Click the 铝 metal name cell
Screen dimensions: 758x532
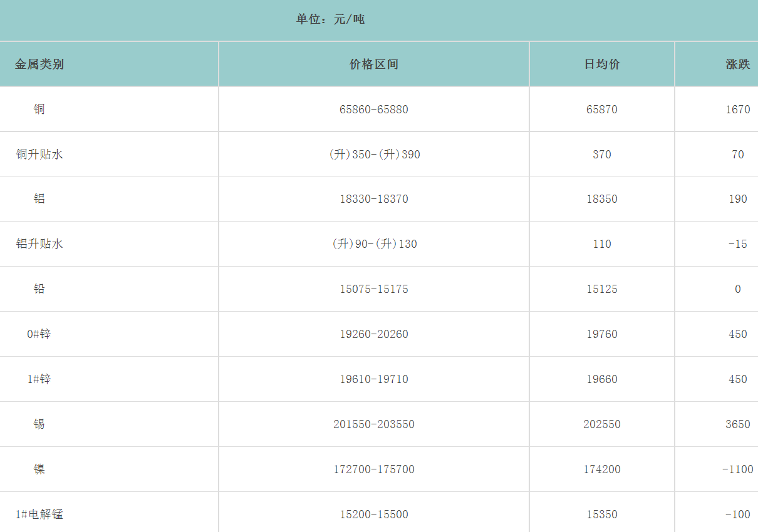tap(39, 199)
